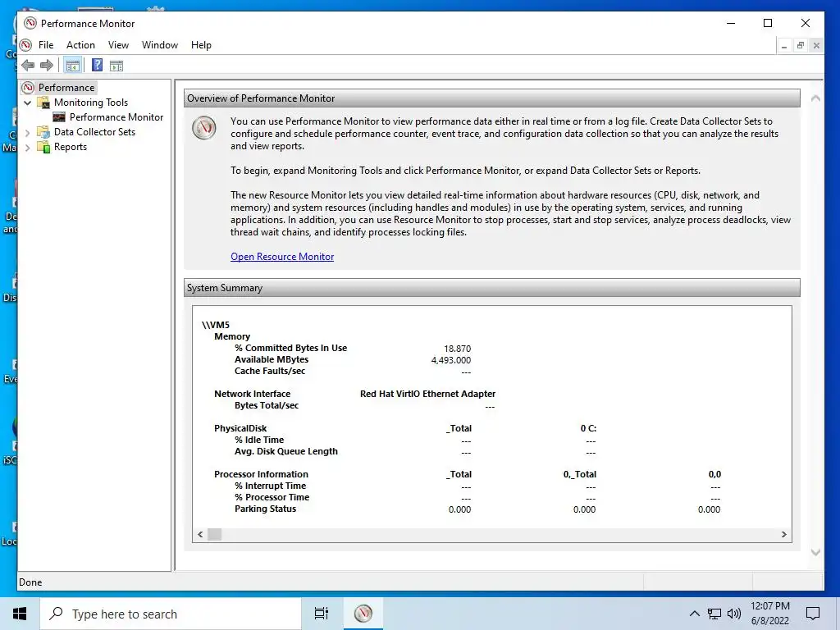
Task: Select Monitoring Tools in tree
Action: click(91, 103)
